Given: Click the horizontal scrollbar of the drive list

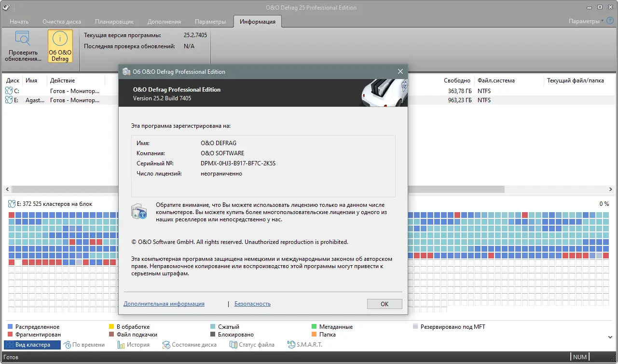Looking at the screenshot, I should point(309,189).
